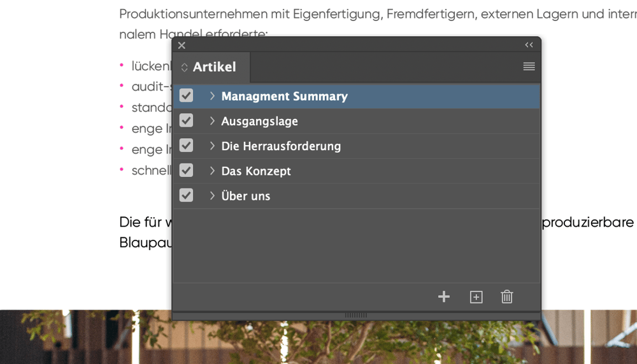Uncheck the Über uns article checkbox
Screen dimensions: 637x364
(186, 195)
